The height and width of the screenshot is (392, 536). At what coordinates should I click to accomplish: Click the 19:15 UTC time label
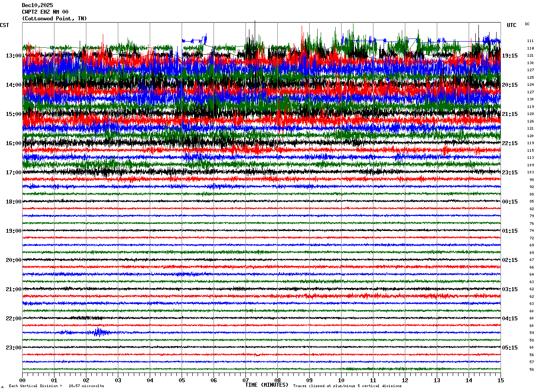510,56
